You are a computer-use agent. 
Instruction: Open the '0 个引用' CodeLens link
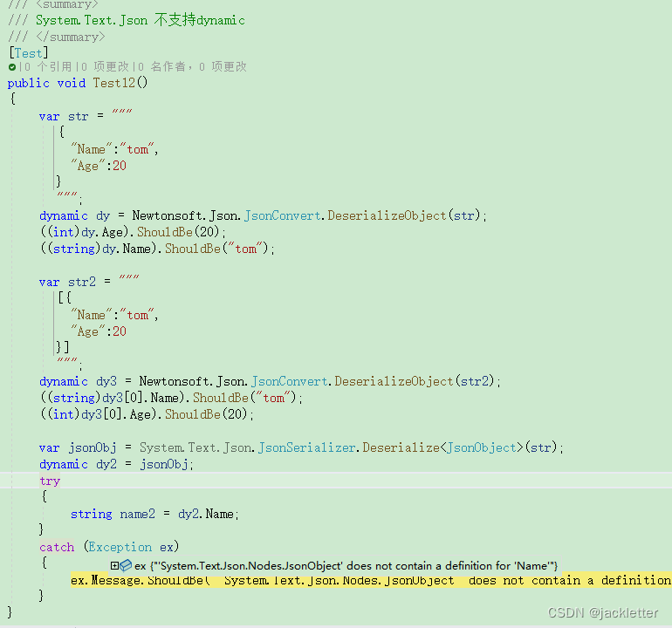pyautogui.click(x=48, y=67)
